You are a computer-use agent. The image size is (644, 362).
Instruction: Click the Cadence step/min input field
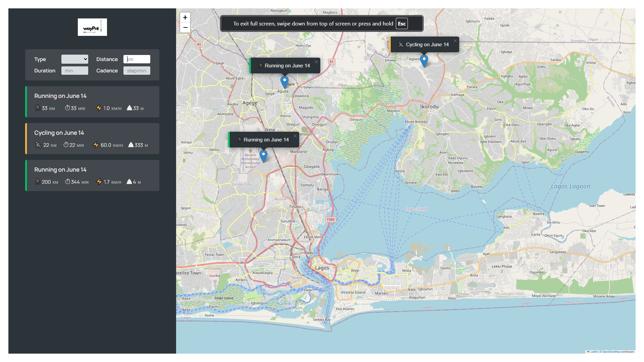point(137,71)
